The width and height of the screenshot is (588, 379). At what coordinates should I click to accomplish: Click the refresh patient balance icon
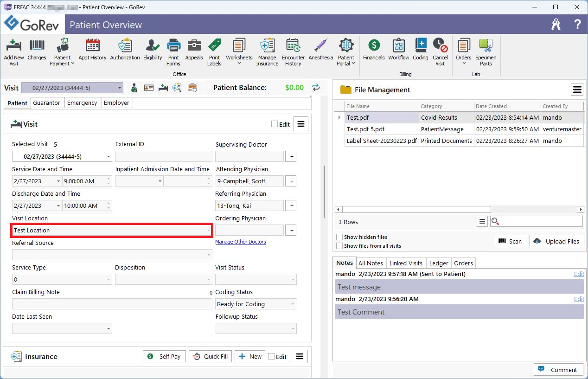316,88
